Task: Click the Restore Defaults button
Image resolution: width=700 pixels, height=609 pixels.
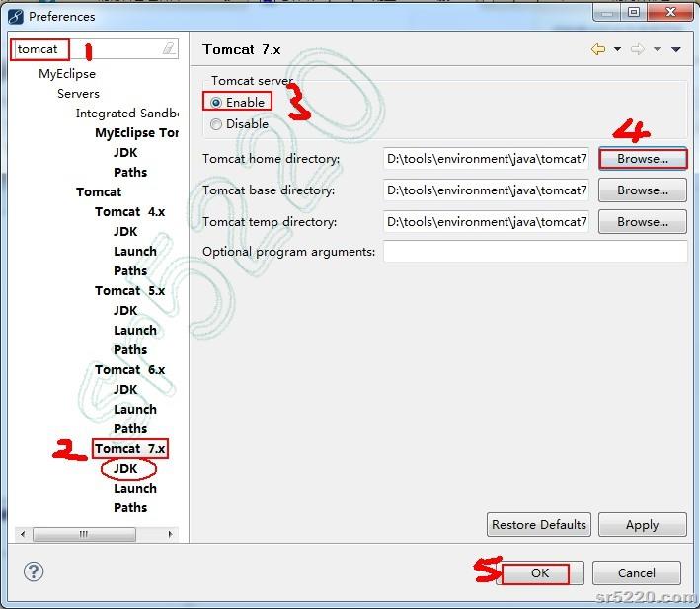Action: point(539,525)
